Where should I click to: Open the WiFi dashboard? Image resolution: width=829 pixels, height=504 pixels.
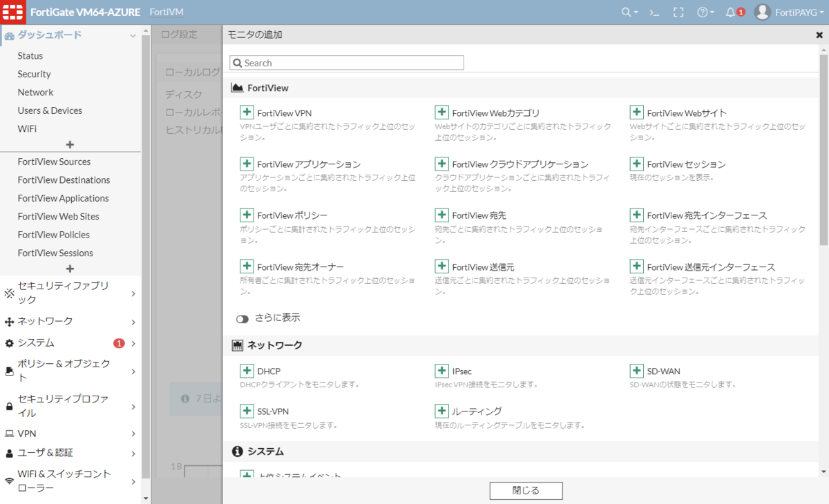[x=27, y=129]
